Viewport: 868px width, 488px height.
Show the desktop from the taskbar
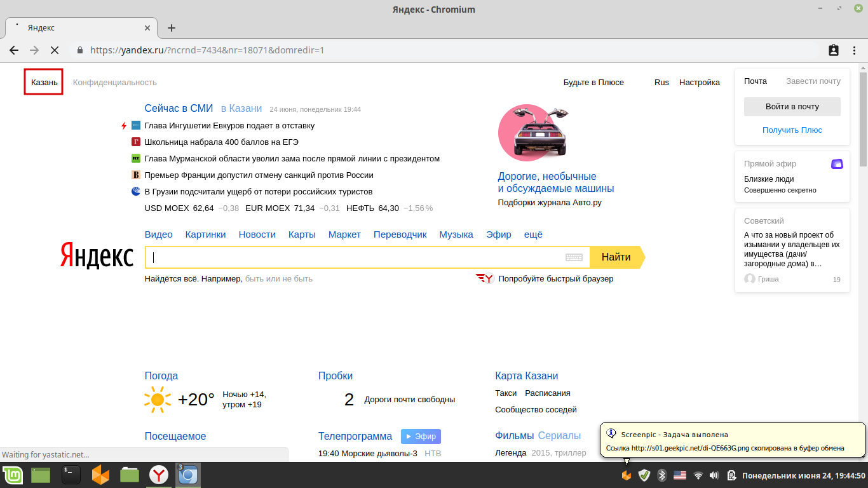41,475
